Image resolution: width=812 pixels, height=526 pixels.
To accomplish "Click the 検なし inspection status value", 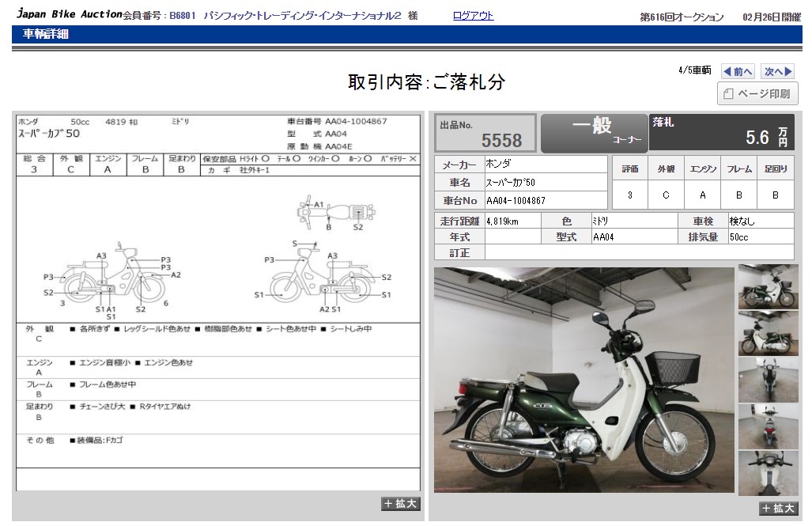I will click(x=742, y=221).
